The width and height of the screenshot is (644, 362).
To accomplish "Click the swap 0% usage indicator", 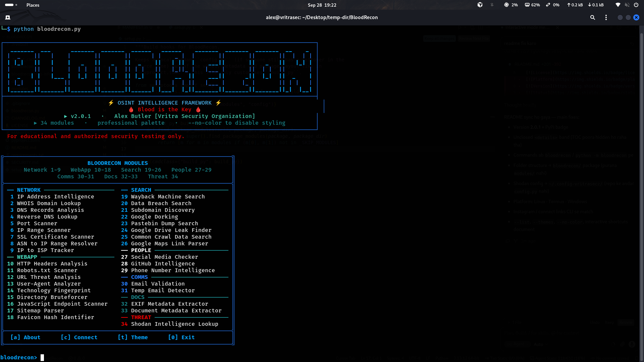I will pos(552,5).
